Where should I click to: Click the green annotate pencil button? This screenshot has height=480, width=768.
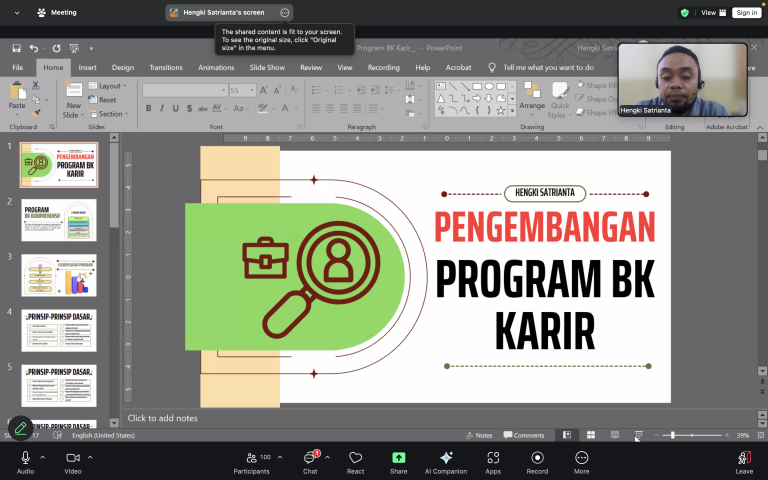20,429
